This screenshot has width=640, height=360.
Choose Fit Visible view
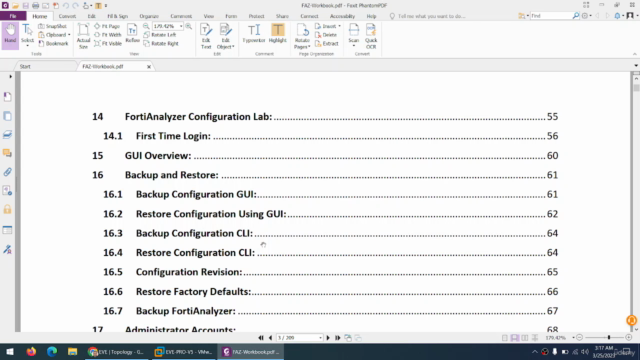coord(108,43)
